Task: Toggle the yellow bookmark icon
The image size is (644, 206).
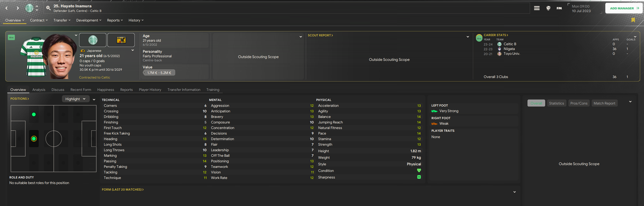Action: click(633, 20)
